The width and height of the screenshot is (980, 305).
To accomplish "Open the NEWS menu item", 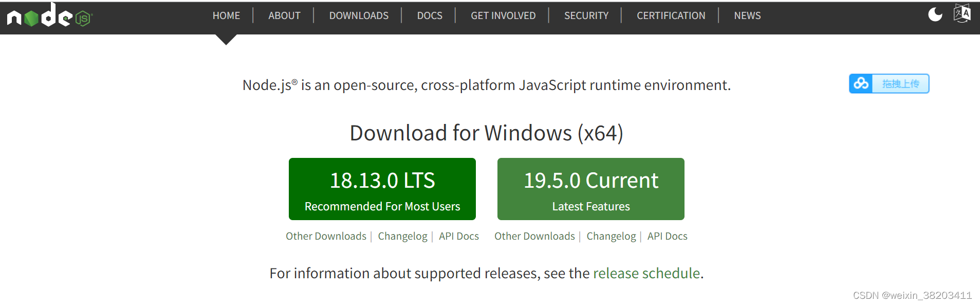I will pos(747,16).
